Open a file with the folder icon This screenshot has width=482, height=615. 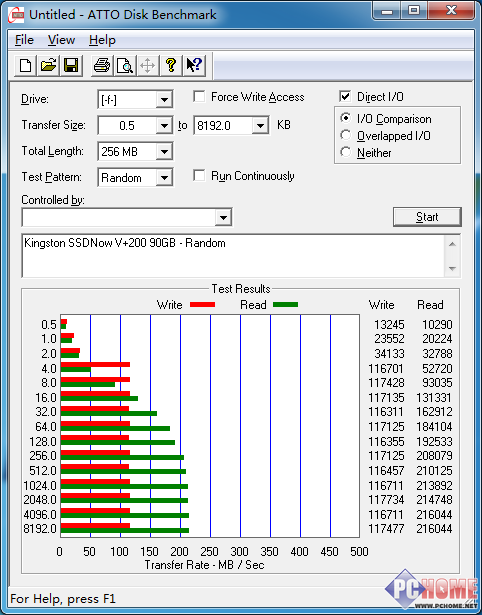click(x=48, y=65)
